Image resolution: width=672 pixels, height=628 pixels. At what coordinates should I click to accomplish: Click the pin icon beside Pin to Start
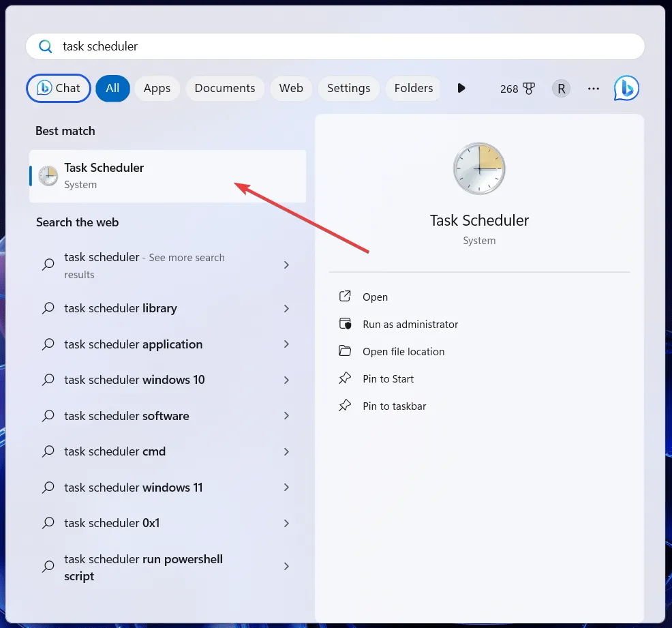[345, 378]
